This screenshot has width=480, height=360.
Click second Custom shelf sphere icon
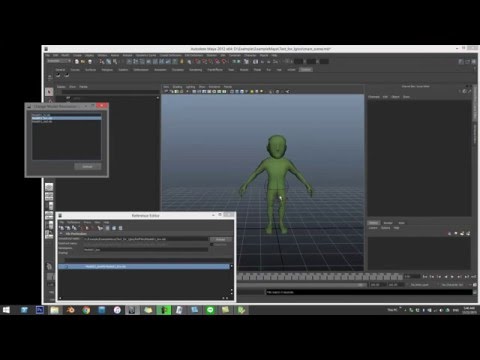click(x=67, y=76)
